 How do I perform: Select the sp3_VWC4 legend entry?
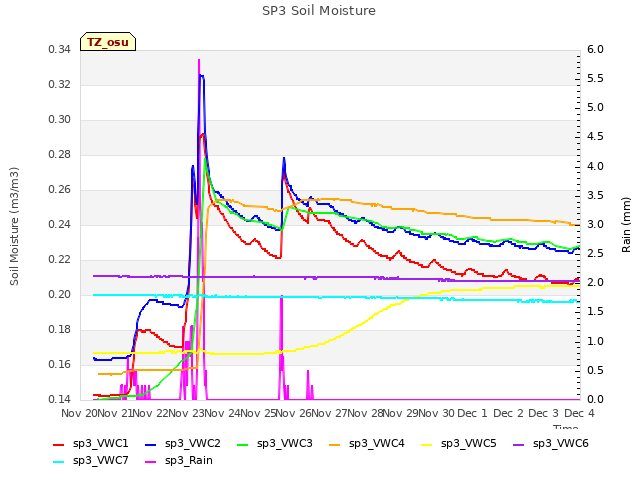367,444
